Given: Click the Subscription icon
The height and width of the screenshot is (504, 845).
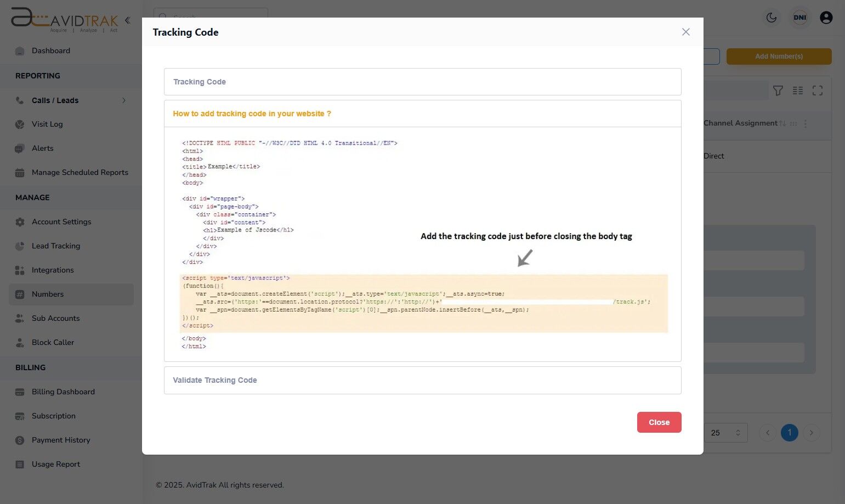Looking at the screenshot, I should 20,416.
